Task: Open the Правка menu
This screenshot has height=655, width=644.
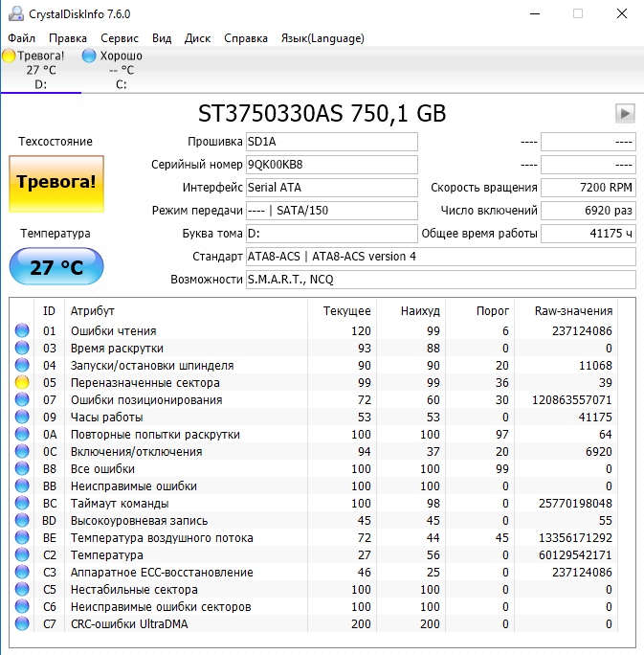Action: pos(68,38)
